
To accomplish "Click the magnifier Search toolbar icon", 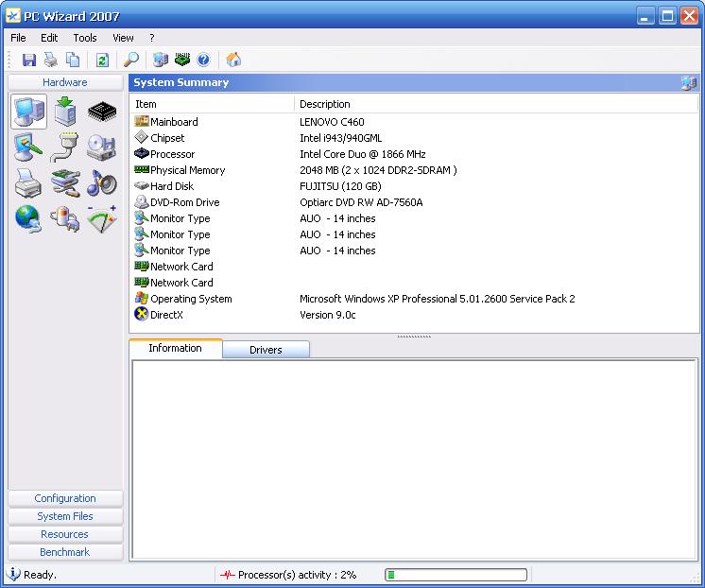I will (130, 60).
